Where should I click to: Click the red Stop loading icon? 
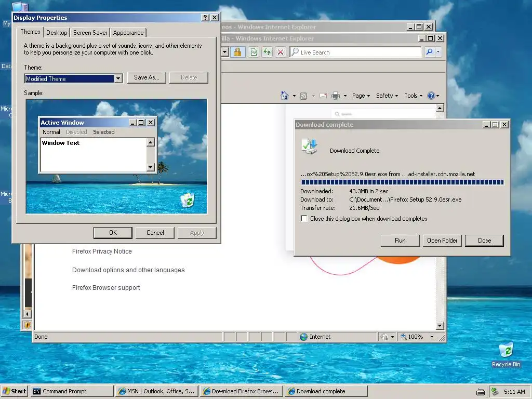pyautogui.click(x=280, y=52)
